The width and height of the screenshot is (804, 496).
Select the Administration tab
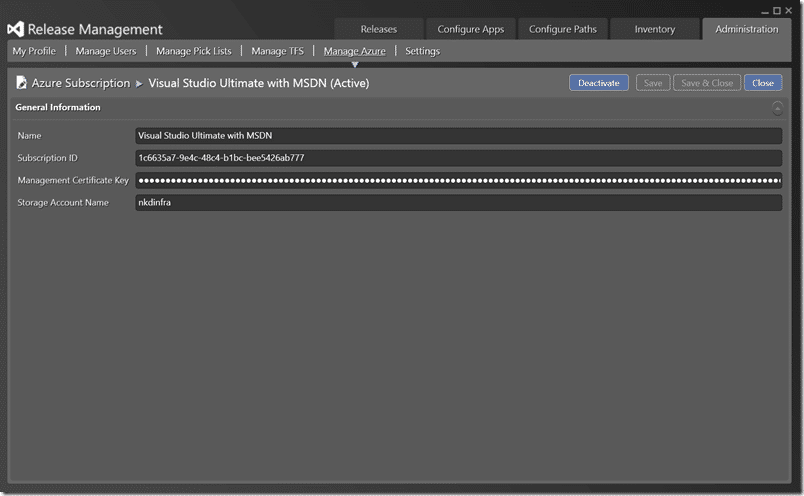pyautogui.click(x=747, y=29)
